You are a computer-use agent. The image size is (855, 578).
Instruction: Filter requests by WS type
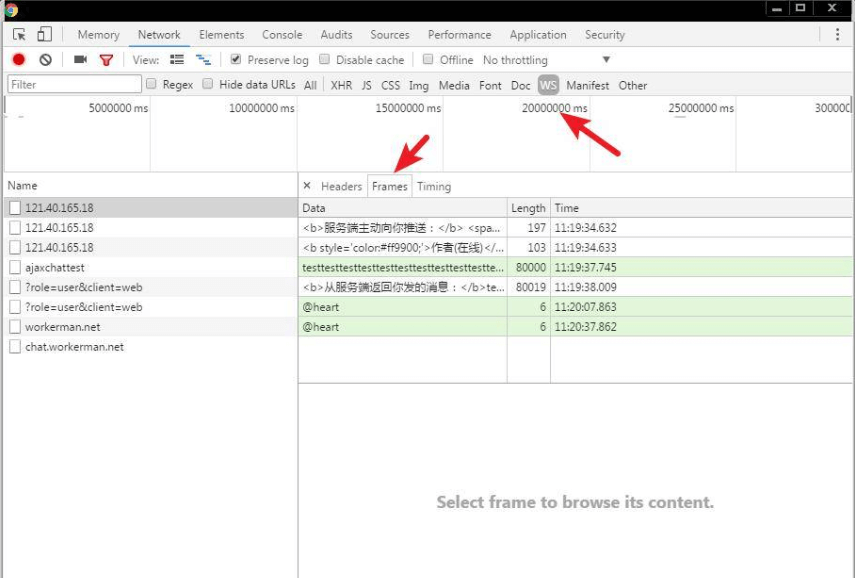546,86
